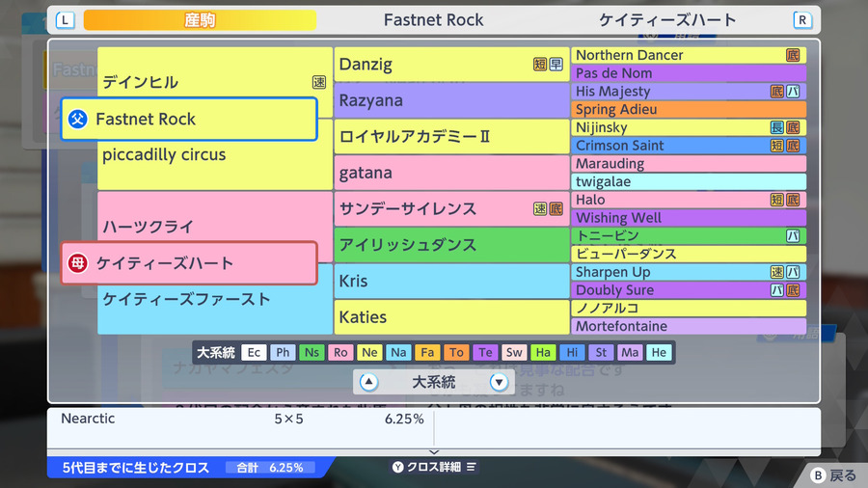Click the パ badge on His Majesty
This screenshot has height=488, width=868.
793,92
